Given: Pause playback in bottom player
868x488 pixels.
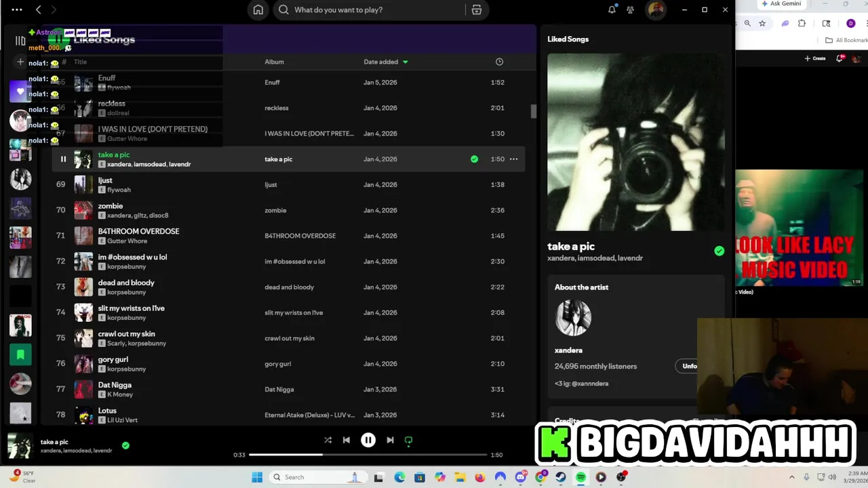Looking at the screenshot, I should point(368,440).
